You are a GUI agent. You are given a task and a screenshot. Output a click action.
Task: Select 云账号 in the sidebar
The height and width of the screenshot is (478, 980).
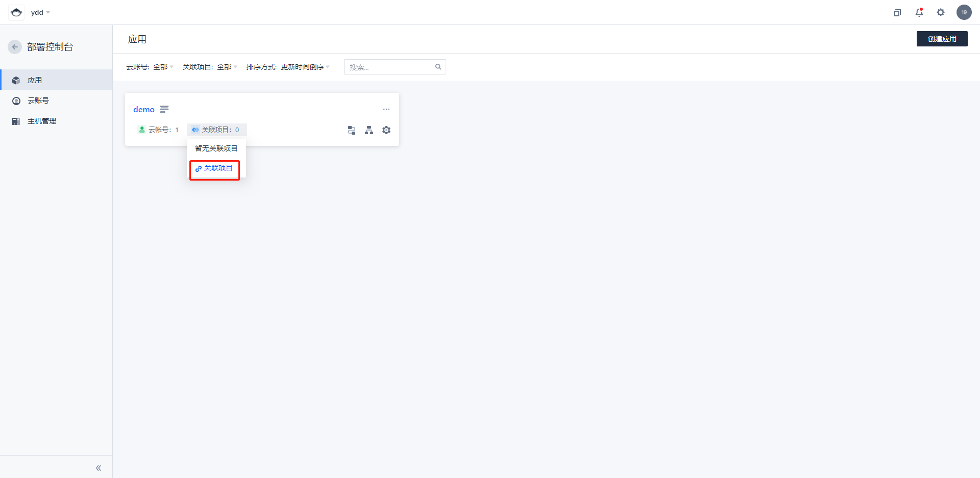pyautogui.click(x=56, y=100)
